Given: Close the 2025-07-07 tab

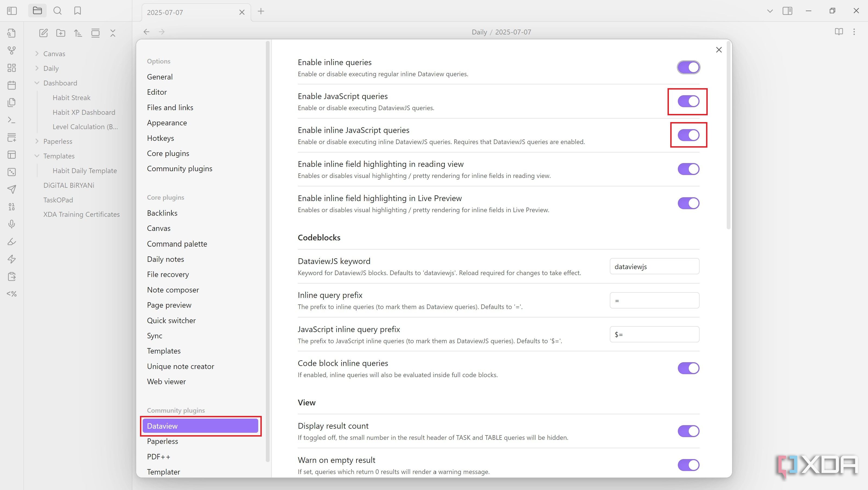Looking at the screenshot, I should pyautogui.click(x=242, y=12).
